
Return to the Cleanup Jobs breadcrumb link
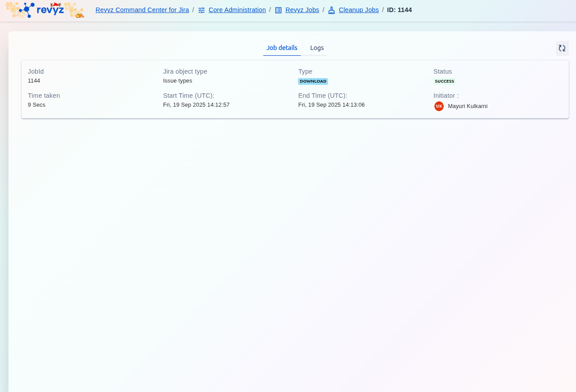click(358, 10)
